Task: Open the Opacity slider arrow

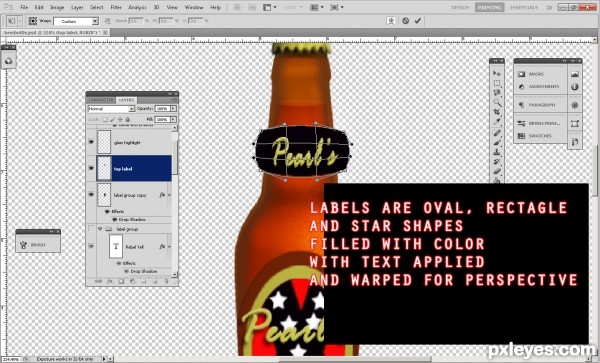Action: pyautogui.click(x=173, y=109)
